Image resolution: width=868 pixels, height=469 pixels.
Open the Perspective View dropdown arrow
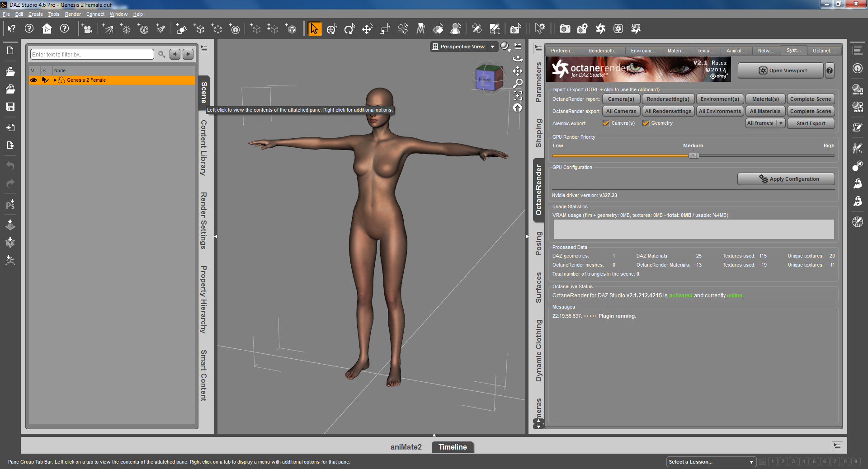[493, 47]
